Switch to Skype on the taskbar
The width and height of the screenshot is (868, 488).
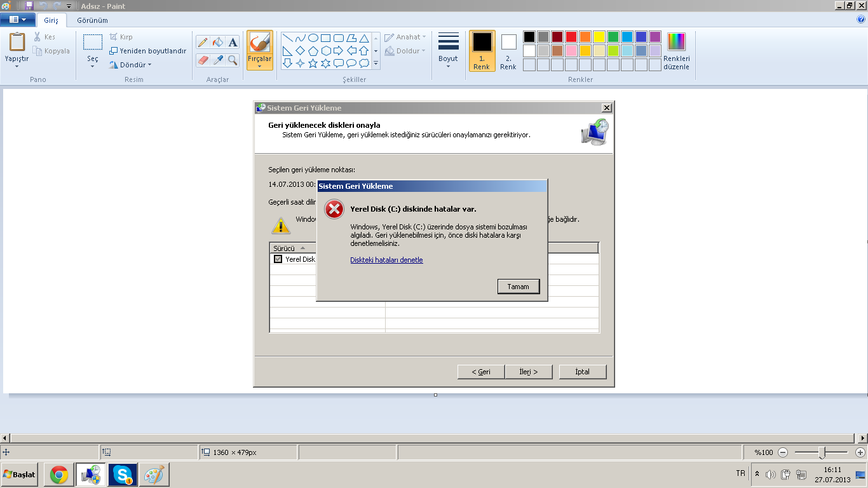click(x=123, y=475)
